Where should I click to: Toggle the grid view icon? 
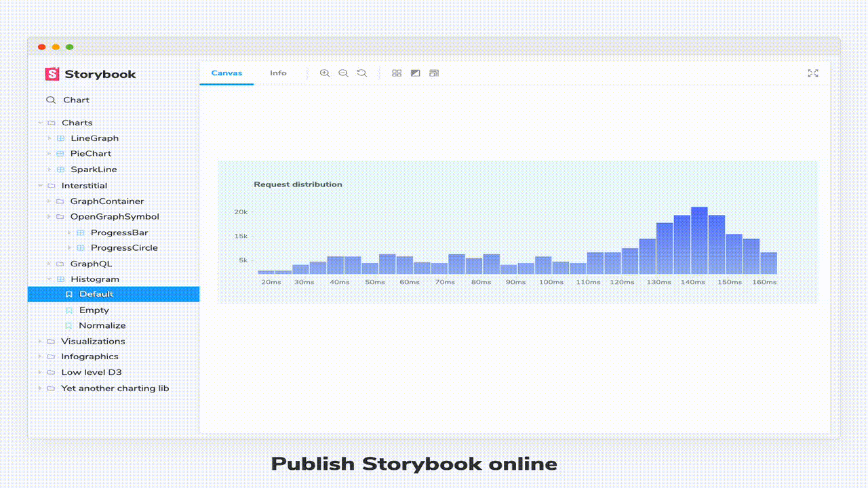tap(397, 73)
